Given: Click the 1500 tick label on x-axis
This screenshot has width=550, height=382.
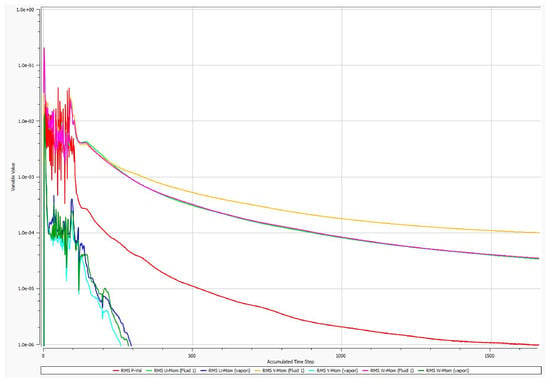Looking at the screenshot, I should pos(490,356).
